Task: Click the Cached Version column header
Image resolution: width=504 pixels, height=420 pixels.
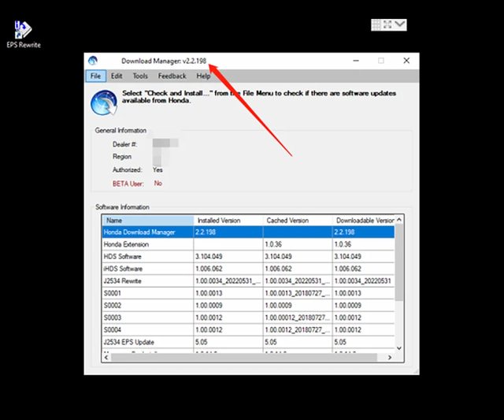Action: point(298,221)
